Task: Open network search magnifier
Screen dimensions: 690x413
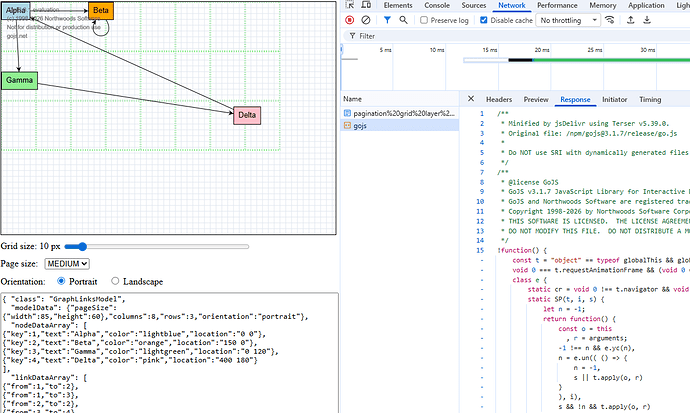Action: click(403, 20)
